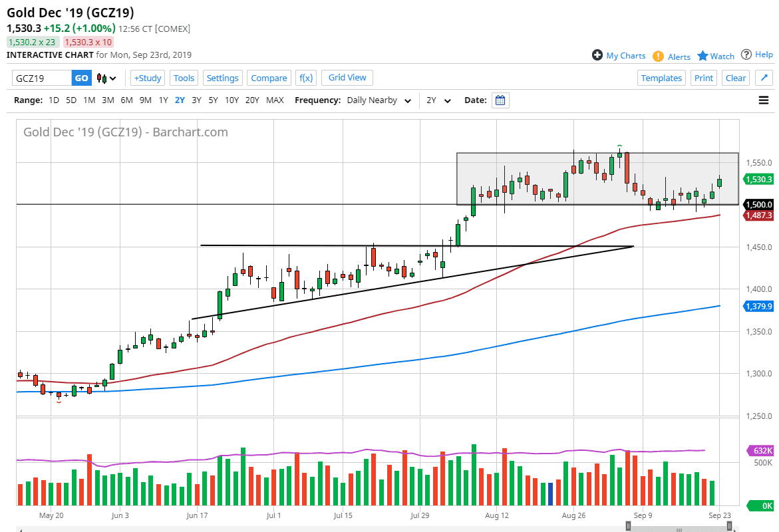Switch range to 6M
The width and height of the screenshot is (779, 532).
(x=126, y=100)
